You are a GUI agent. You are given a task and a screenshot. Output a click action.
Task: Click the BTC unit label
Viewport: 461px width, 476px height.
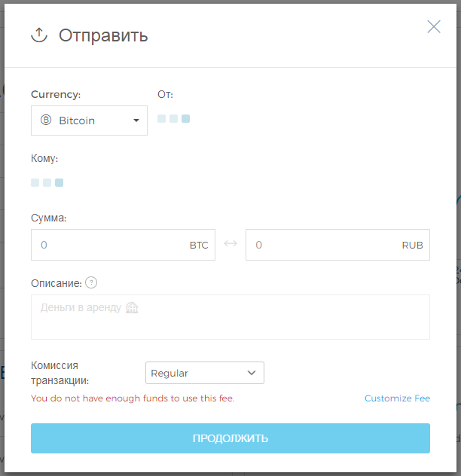(x=199, y=246)
